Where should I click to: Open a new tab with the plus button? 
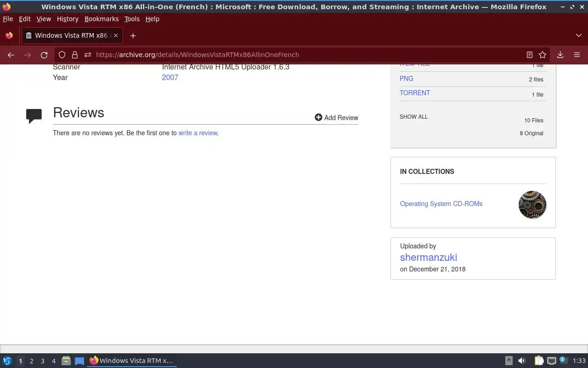[133, 35]
